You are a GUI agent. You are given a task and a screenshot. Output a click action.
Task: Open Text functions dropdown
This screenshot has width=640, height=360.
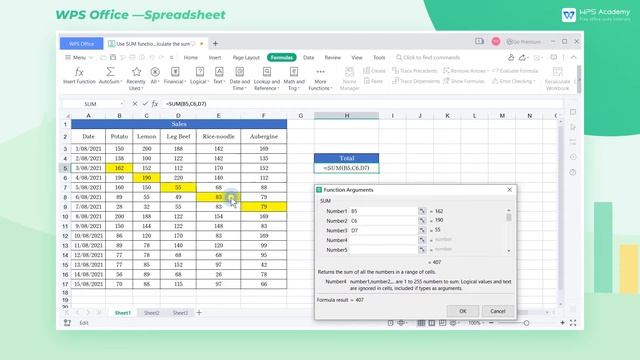(x=219, y=76)
